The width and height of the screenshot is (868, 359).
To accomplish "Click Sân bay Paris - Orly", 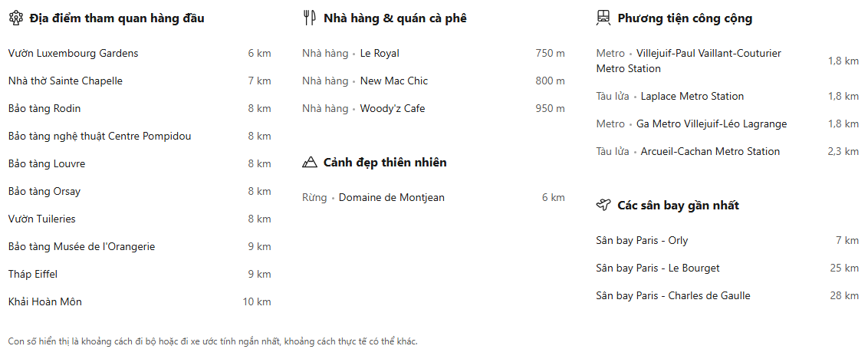I will point(642,241).
